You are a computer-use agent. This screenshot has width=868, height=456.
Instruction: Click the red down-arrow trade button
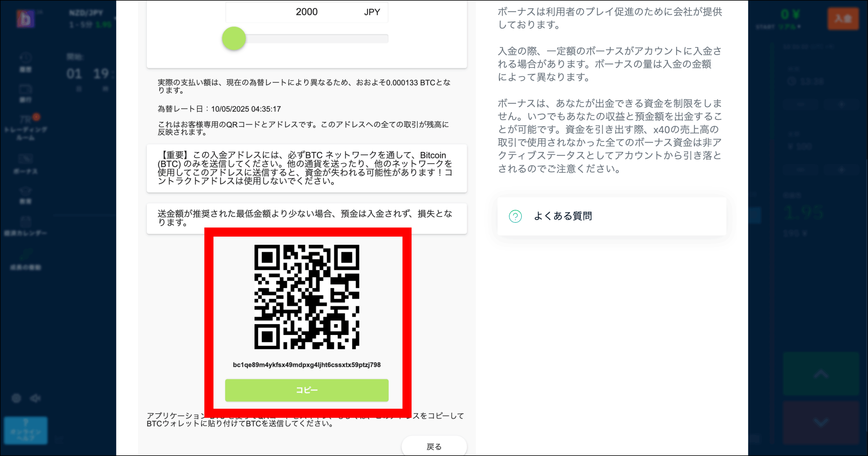pos(821,422)
